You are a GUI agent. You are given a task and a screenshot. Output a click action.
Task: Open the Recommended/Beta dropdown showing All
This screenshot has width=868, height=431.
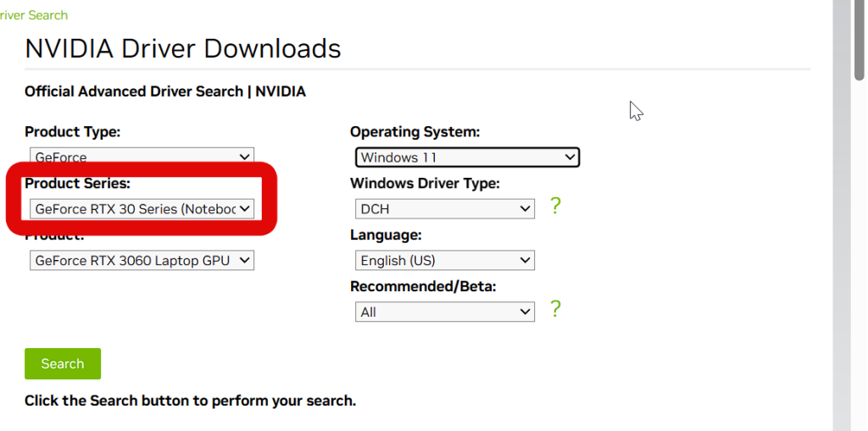point(445,312)
